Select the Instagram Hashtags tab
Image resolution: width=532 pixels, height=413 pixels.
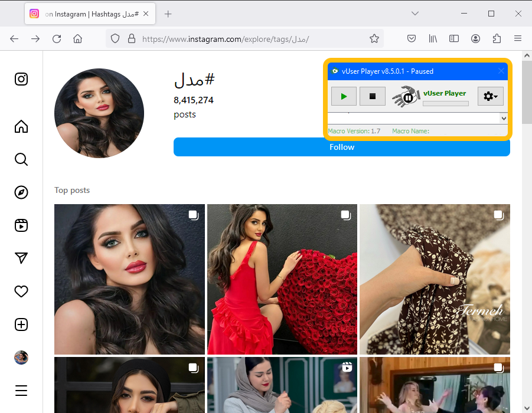tap(90, 14)
